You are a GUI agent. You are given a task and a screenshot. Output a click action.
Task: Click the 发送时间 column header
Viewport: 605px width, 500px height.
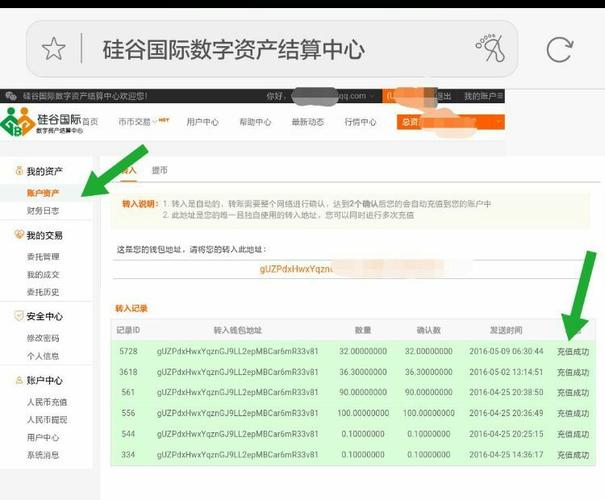506,330
